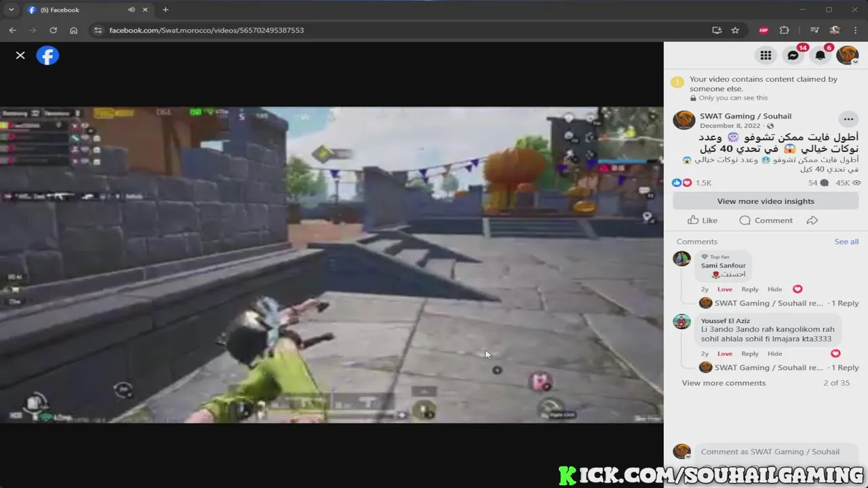Click View more video insights
Viewport: 868px width, 488px height.
point(765,201)
